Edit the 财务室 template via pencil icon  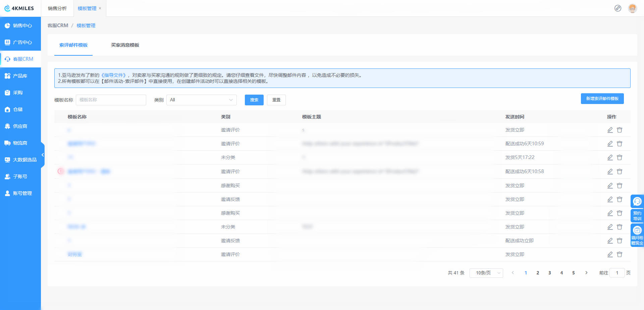click(x=610, y=254)
